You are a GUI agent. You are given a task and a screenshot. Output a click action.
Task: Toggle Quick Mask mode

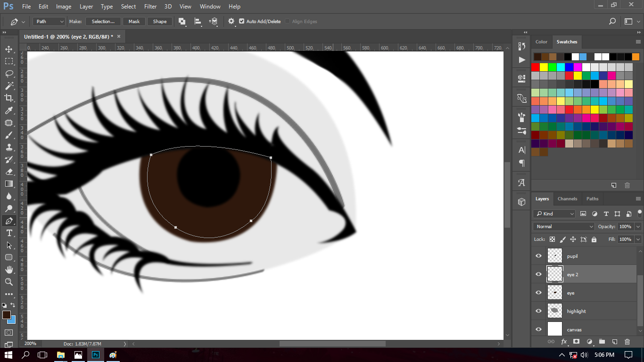[9, 332]
